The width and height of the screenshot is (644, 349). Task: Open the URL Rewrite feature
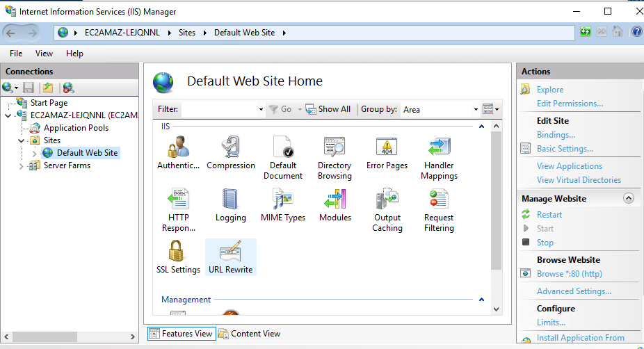(231, 257)
